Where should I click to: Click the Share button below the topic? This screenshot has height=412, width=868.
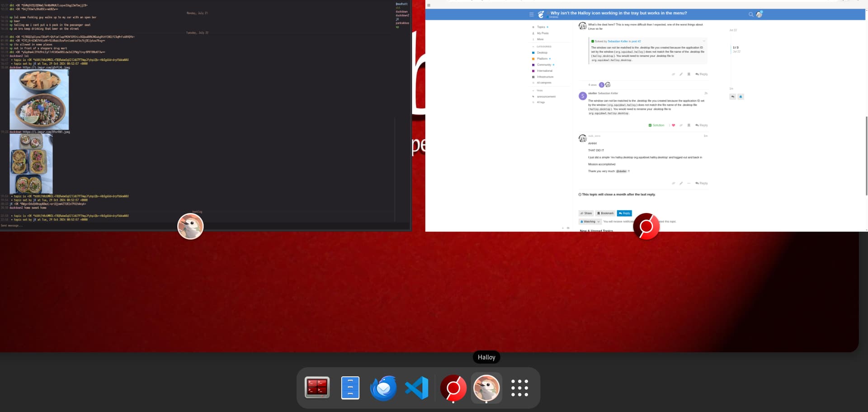(x=586, y=213)
